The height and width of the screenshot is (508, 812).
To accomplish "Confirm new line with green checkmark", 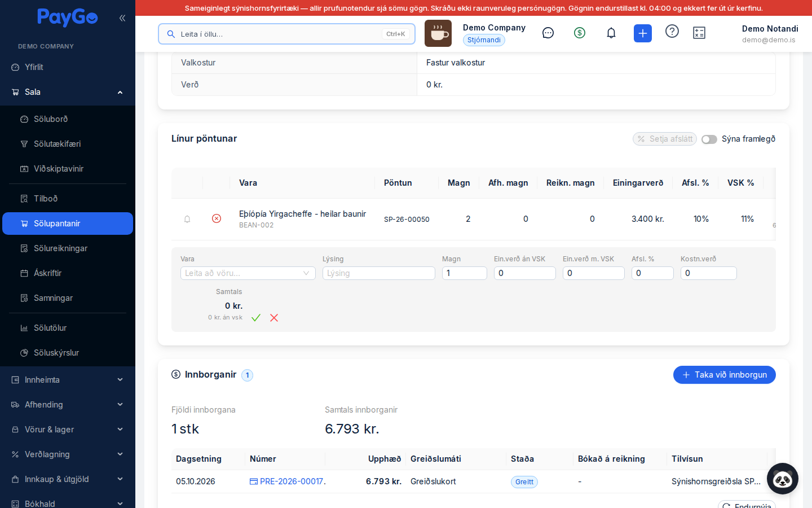I will [x=256, y=318].
